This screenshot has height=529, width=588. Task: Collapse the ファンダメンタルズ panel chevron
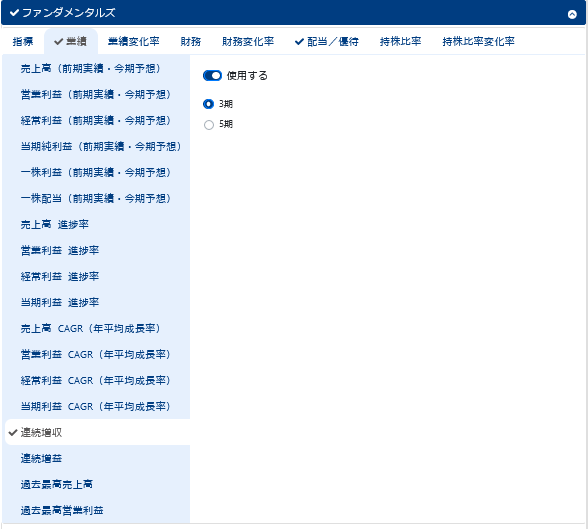click(x=572, y=14)
